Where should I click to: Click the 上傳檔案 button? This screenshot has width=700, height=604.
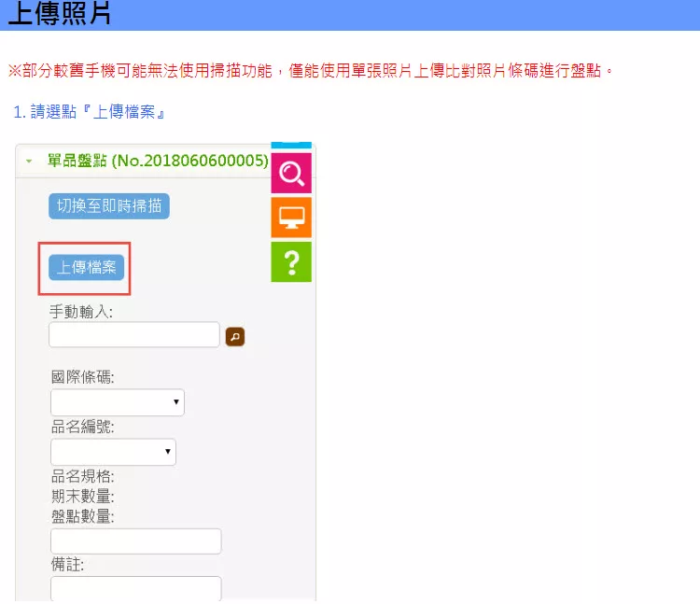pyautogui.click(x=86, y=268)
